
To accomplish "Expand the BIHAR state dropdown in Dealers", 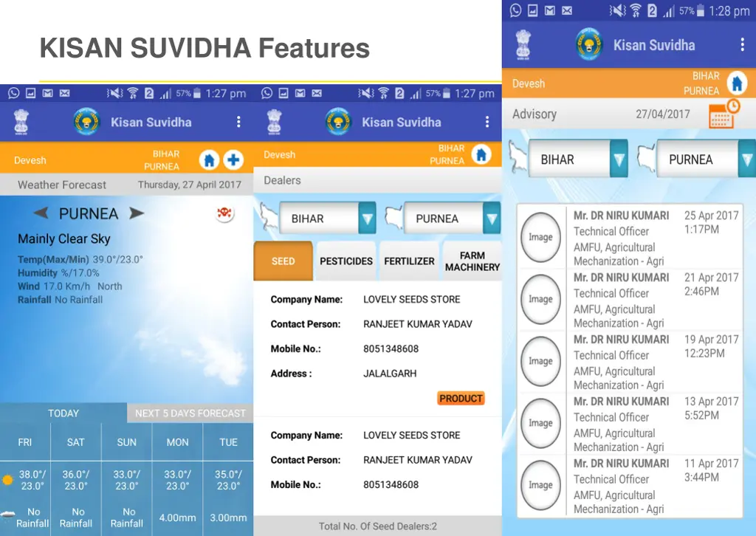I will [367, 219].
